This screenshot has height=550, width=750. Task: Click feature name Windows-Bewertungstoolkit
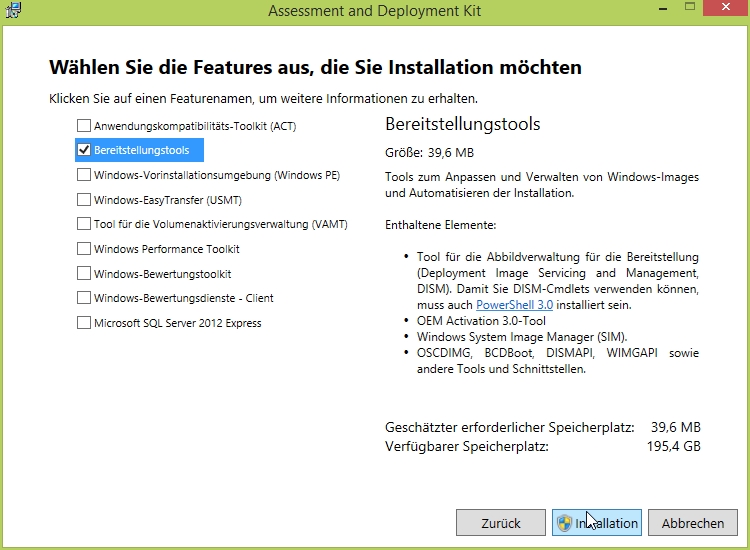pos(162,274)
